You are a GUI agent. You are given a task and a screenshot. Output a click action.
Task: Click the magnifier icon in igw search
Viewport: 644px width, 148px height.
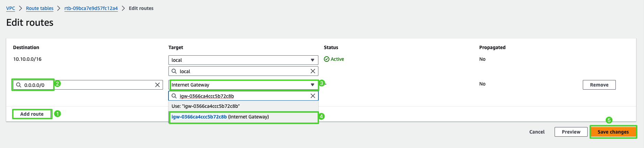pos(174,96)
